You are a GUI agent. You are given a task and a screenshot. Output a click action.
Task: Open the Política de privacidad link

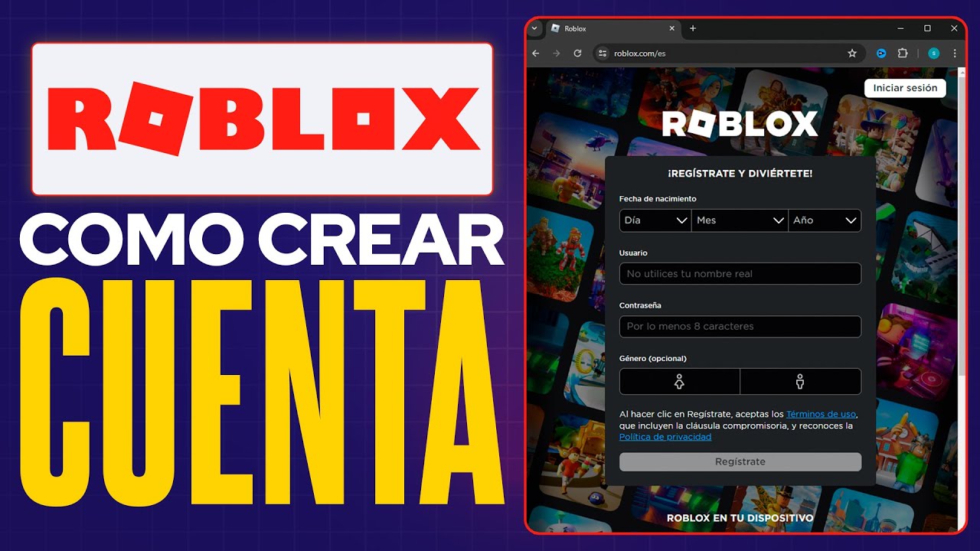click(665, 437)
